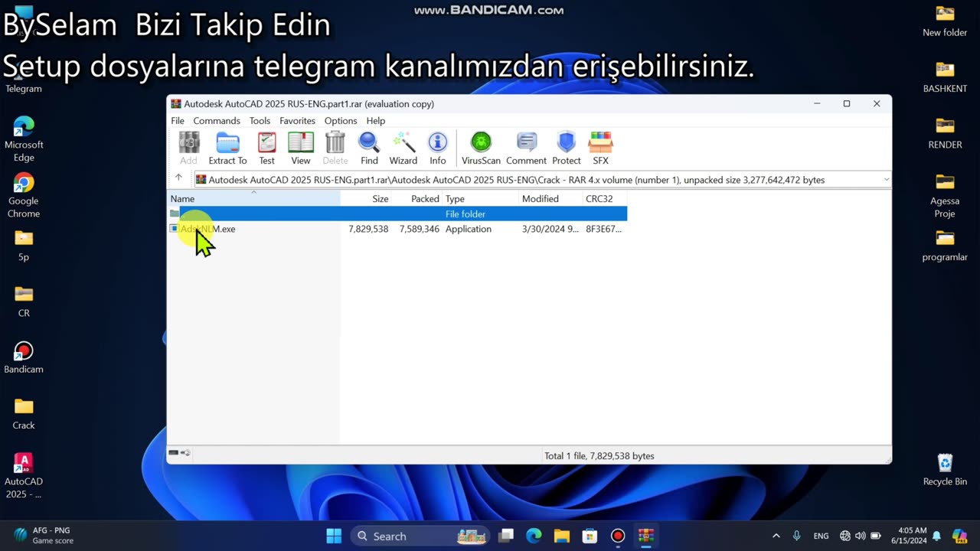The height and width of the screenshot is (551, 980).
Task: Click the drive icon in status bar
Action: pos(174,453)
